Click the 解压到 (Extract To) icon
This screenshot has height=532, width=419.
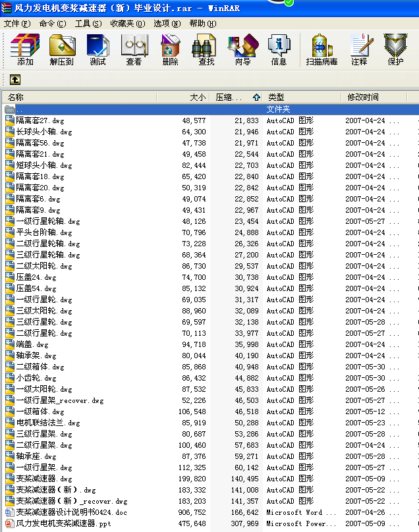click(61, 49)
